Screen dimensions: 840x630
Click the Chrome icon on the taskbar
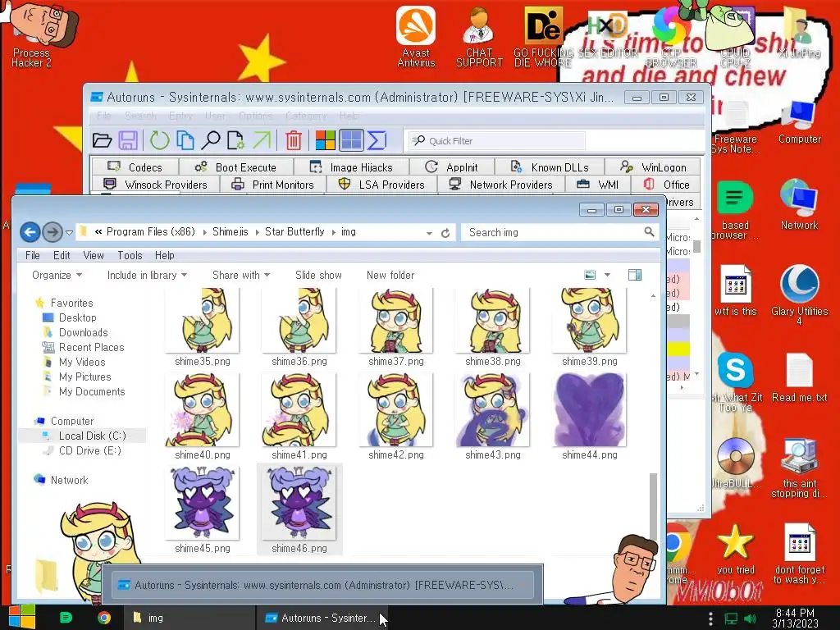click(104, 618)
